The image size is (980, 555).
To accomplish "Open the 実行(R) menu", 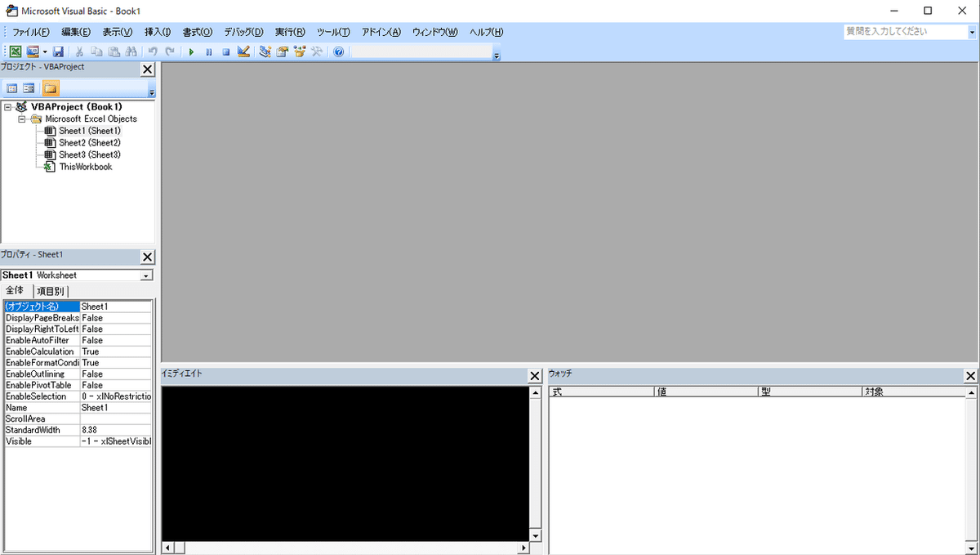I will (290, 32).
